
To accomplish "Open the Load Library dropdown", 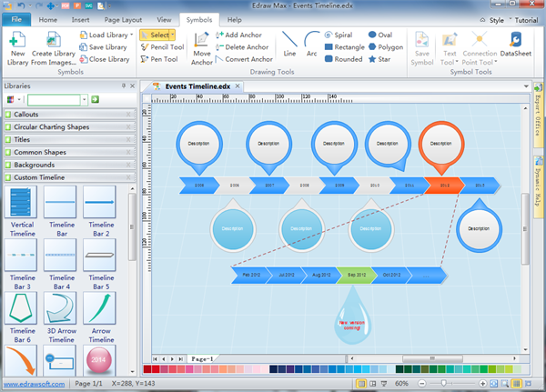I will 107,35.
